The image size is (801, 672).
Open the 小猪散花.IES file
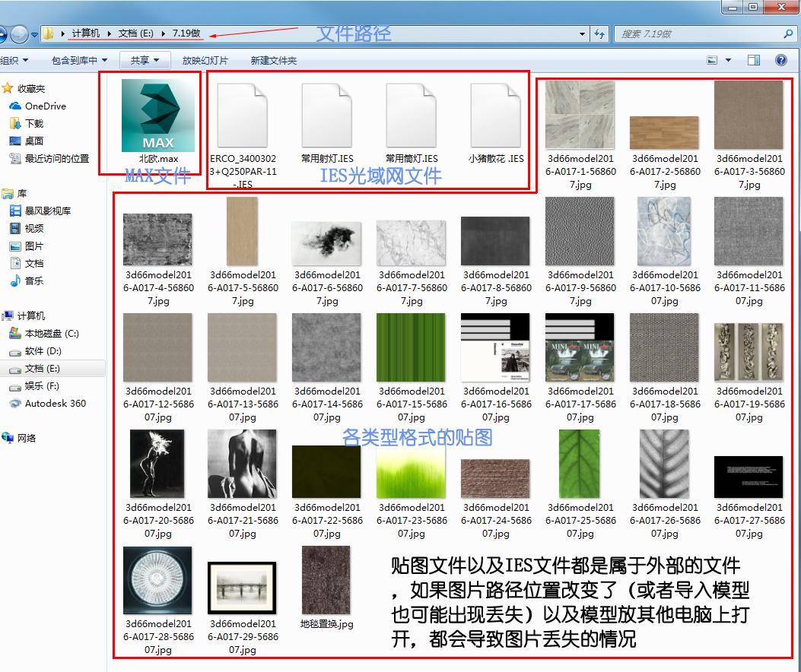495,118
